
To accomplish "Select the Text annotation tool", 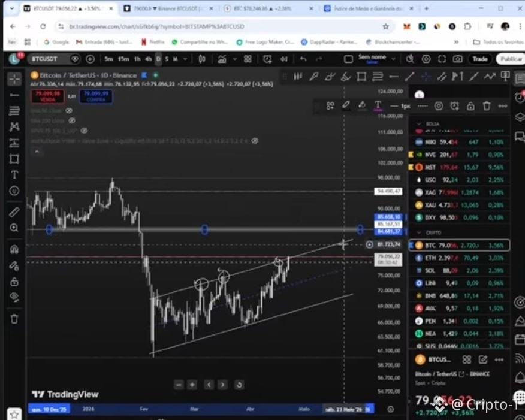I will click(x=14, y=175).
